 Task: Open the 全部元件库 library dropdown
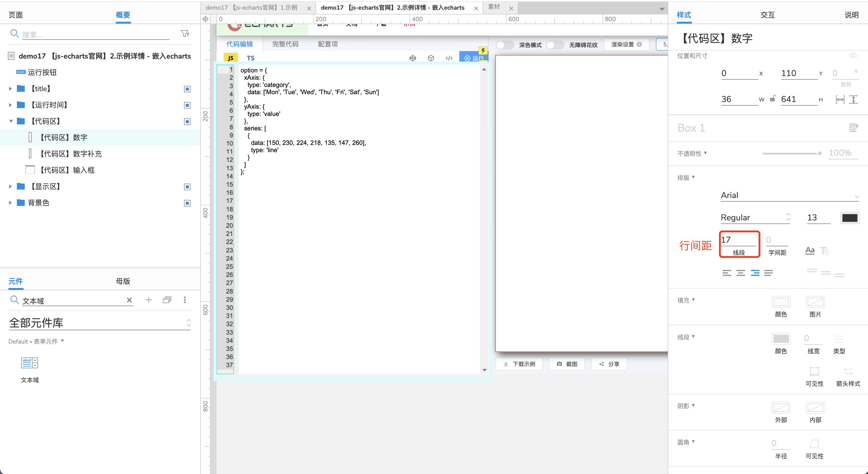click(100, 323)
